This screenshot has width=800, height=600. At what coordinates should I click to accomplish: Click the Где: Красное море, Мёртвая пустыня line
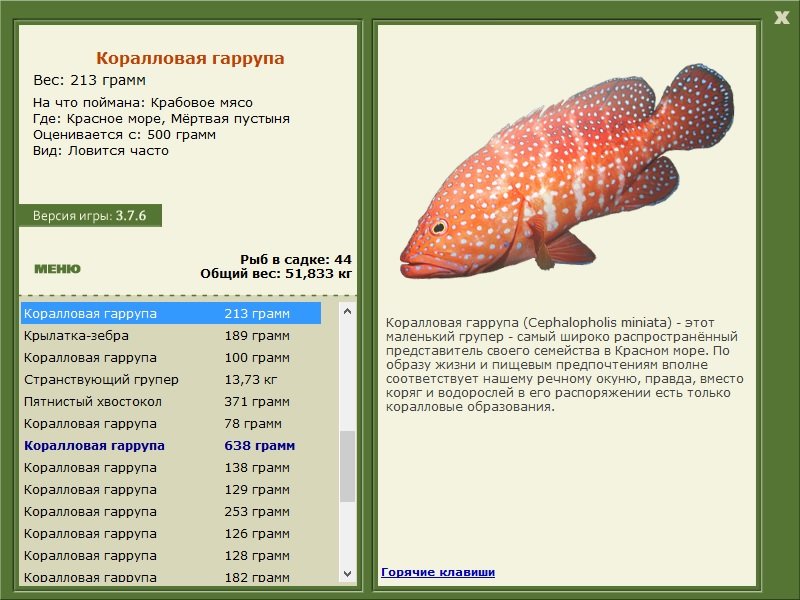(161, 119)
